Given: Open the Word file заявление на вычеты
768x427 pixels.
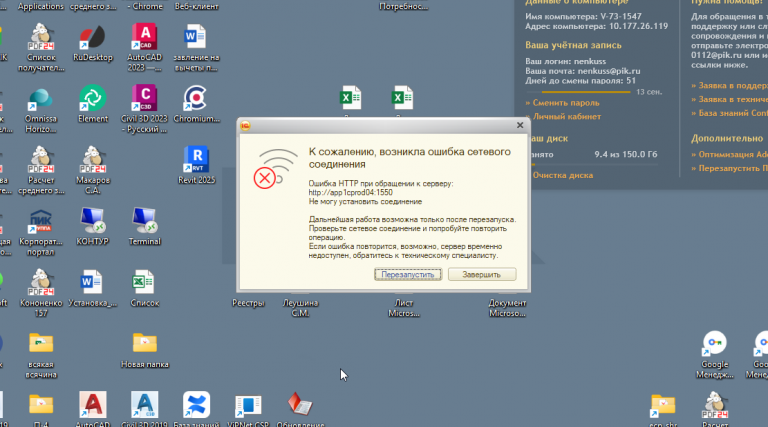Looking at the screenshot, I should pyautogui.click(x=196, y=48).
